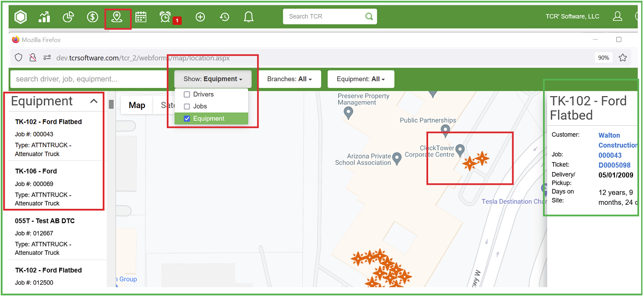Check the Drivers checkbox
Screen dimensions: 644x296
(187, 94)
